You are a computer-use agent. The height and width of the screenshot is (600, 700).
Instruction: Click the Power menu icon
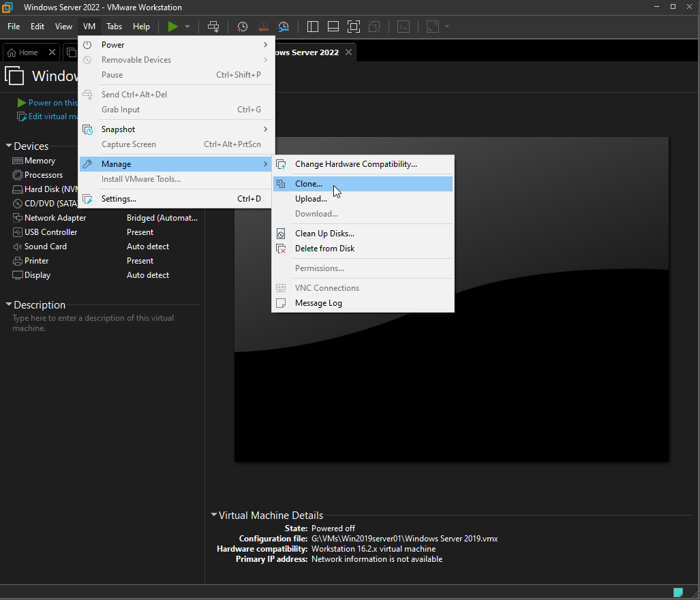[x=87, y=45]
